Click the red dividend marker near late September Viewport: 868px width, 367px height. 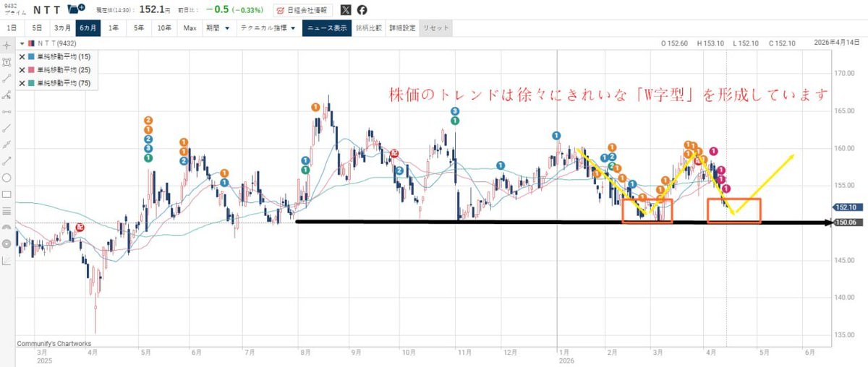(x=394, y=154)
